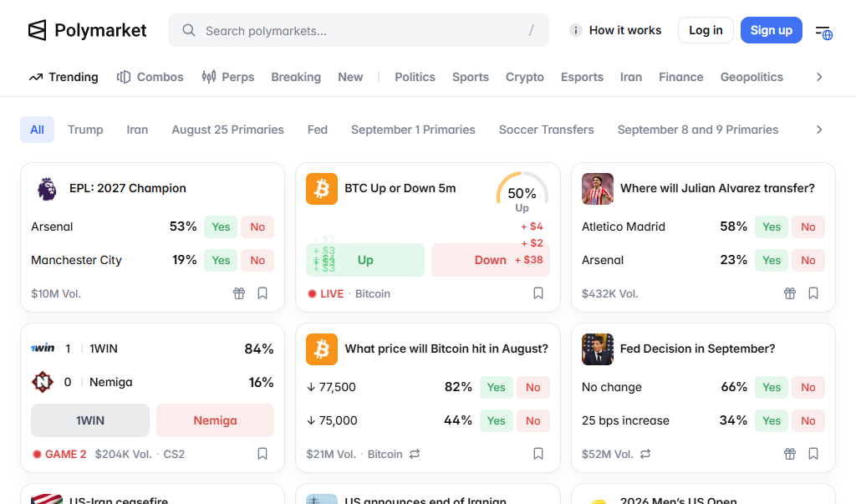
Task: Click the Bitcoin tag beside LIVE
Action: coord(373,293)
